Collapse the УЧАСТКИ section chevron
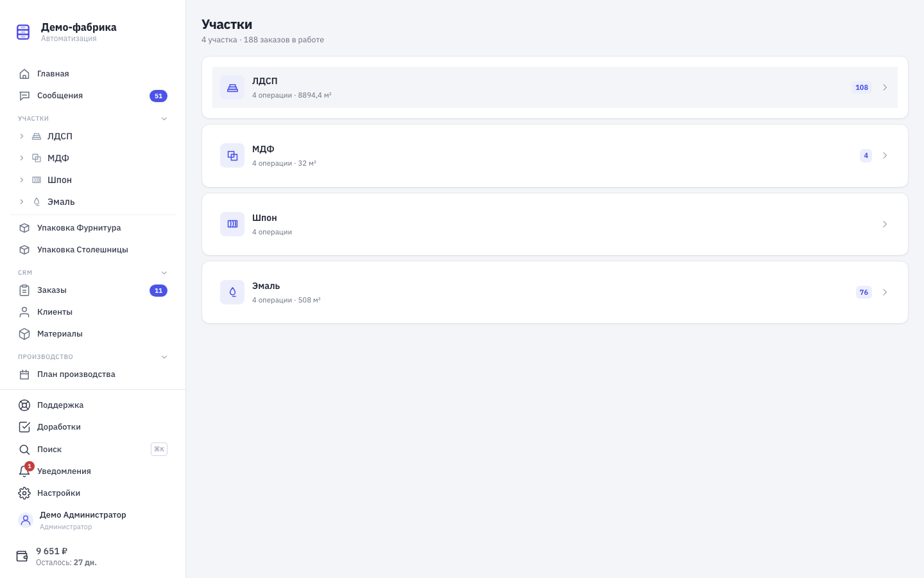The image size is (924, 578). click(x=164, y=119)
